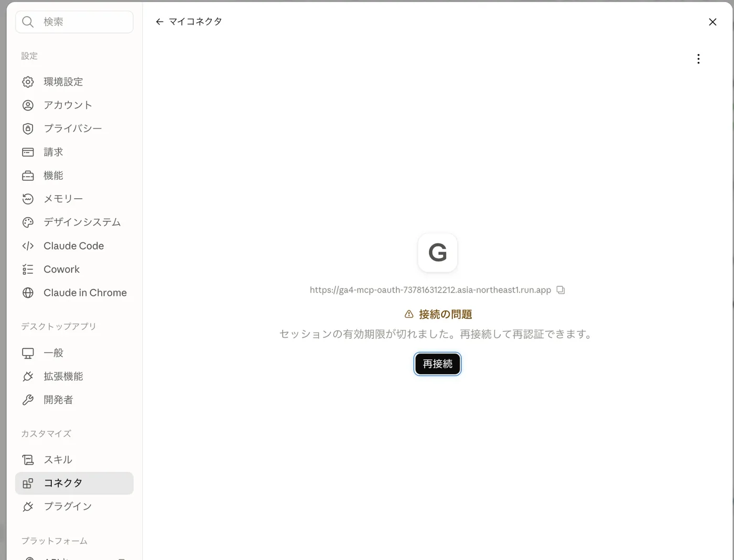Open the Claude Code settings

(x=74, y=246)
